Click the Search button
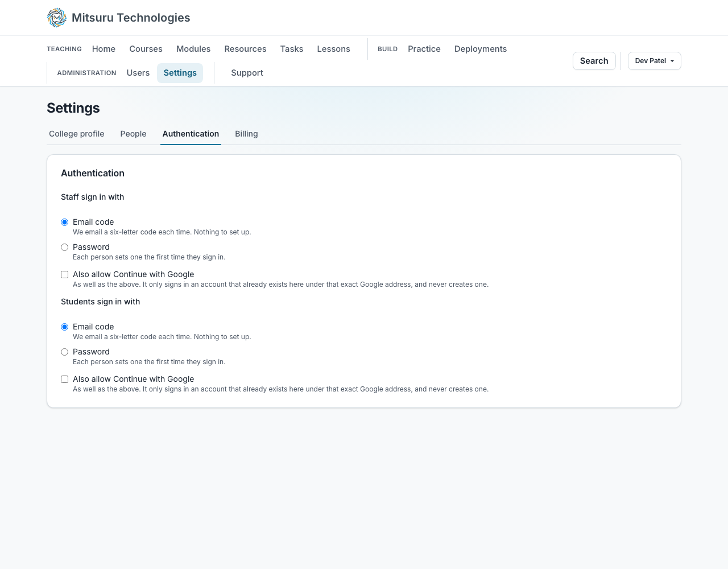The width and height of the screenshot is (728, 569). (594, 61)
